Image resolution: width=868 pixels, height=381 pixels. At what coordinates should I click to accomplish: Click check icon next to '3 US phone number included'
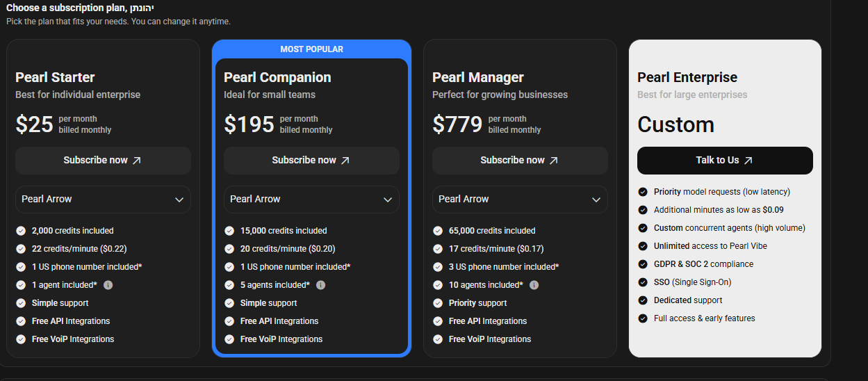click(x=438, y=267)
